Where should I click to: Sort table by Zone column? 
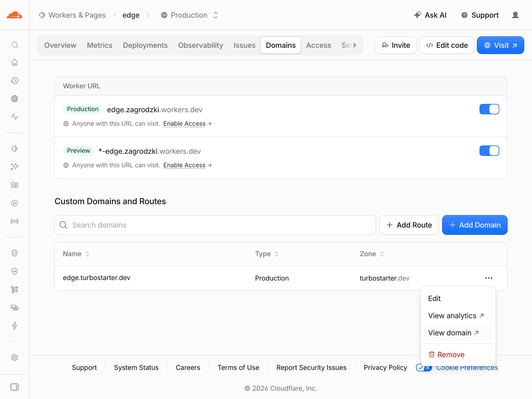pos(372,254)
